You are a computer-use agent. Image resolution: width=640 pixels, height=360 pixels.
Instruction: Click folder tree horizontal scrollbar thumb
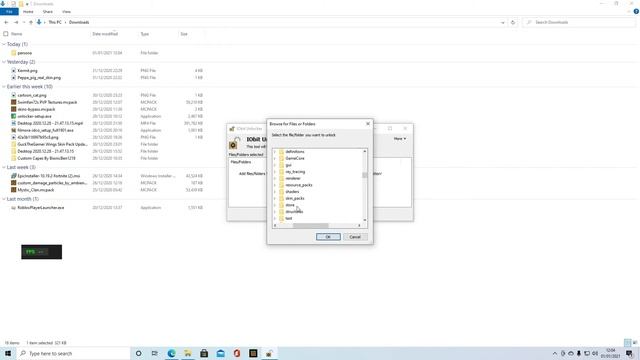click(x=311, y=225)
